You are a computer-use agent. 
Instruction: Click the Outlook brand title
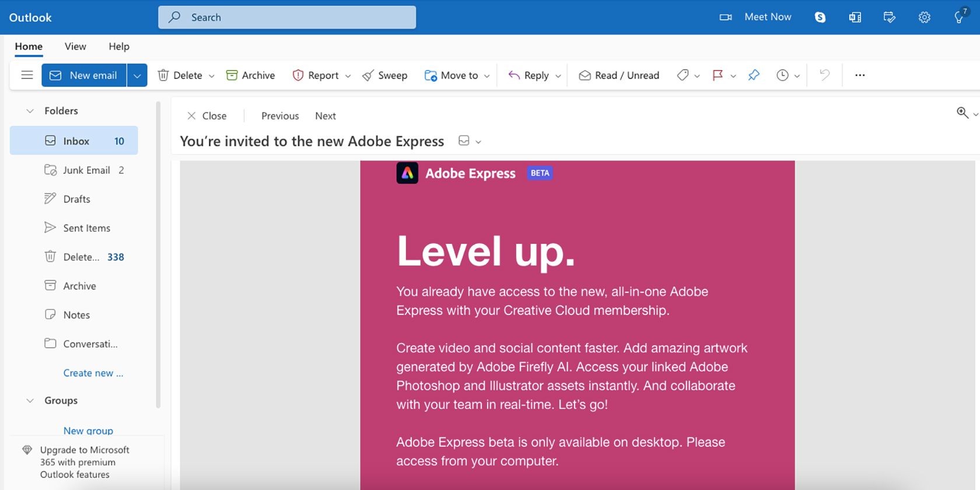[x=30, y=17]
